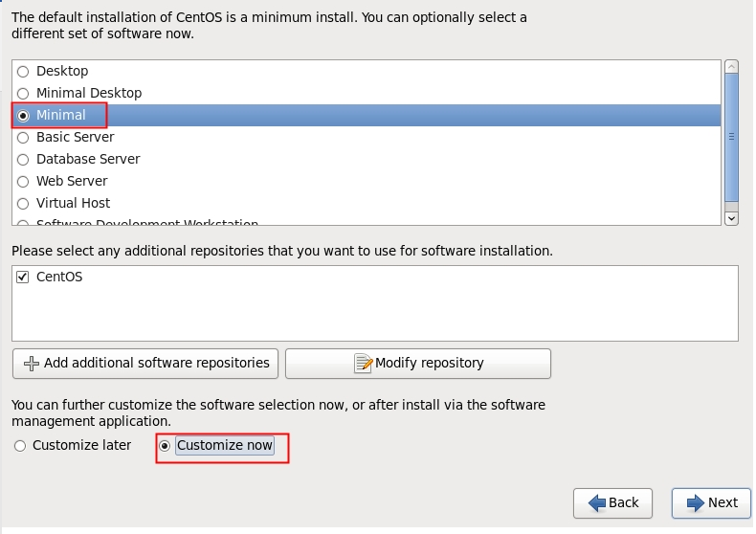Image resolution: width=756 pixels, height=534 pixels.
Task: Select the Virtual Host radio button
Action: point(23,204)
